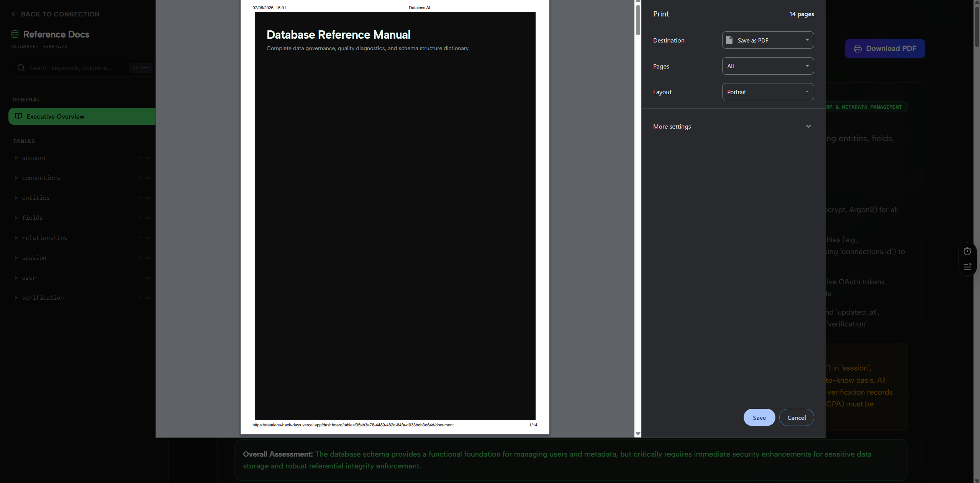Screen dimensions: 980x483
Task: Expand the session table entry
Action: (x=82, y=258)
